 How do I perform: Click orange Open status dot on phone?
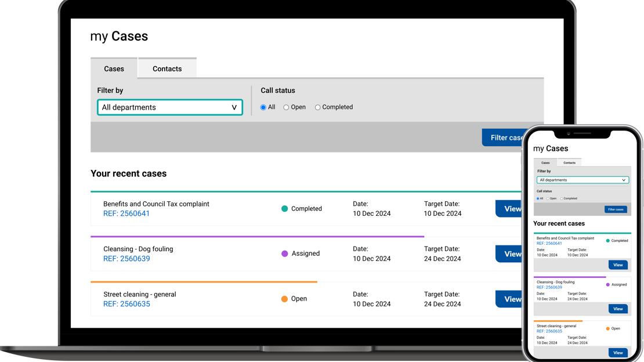tap(608, 328)
